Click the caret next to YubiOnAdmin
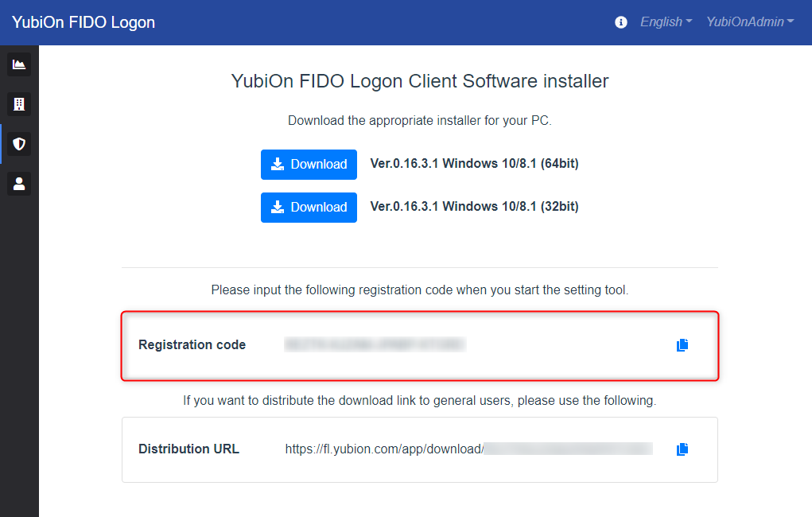This screenshot has height=517, width=812. (x=791, y=21)
